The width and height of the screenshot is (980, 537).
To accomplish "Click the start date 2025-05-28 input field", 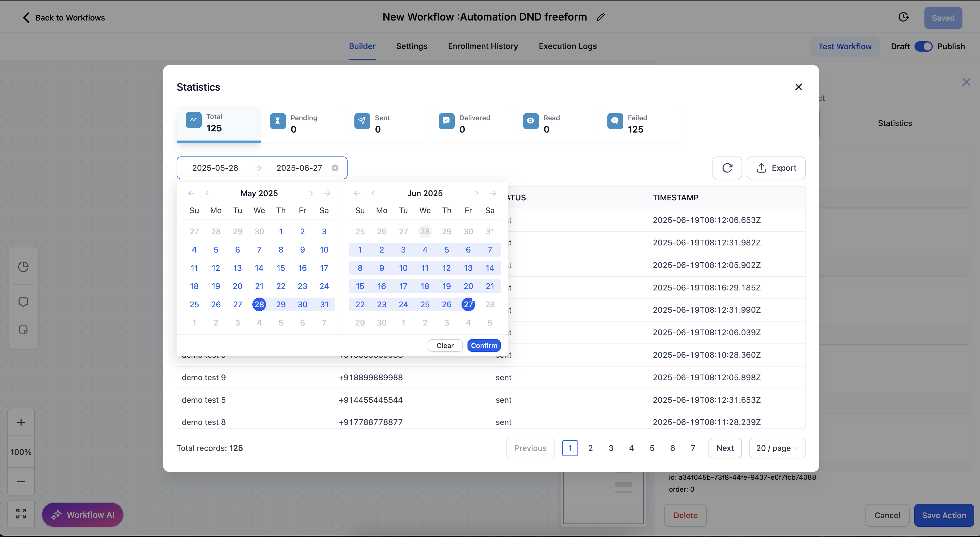I will pos(215,168).
